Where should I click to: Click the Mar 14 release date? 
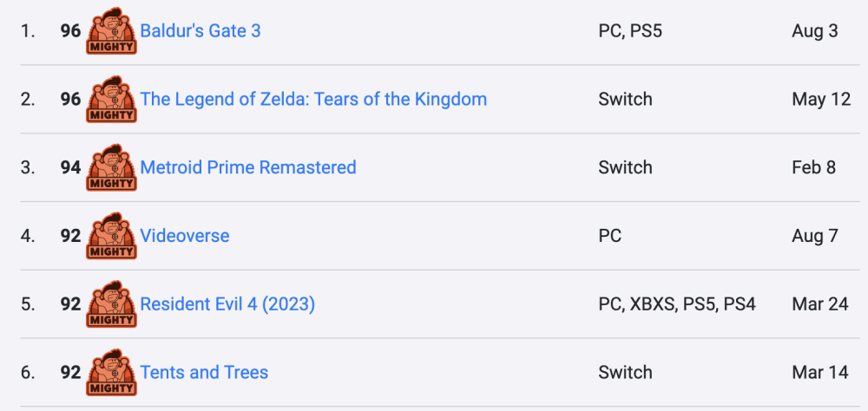[x=820, y=373]
